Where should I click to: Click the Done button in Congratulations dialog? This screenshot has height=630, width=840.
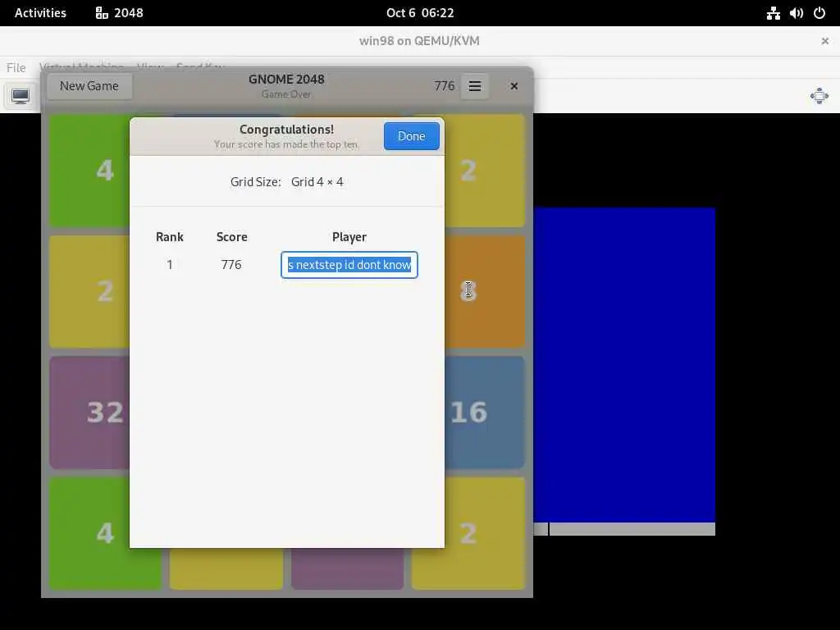point(412,136)
